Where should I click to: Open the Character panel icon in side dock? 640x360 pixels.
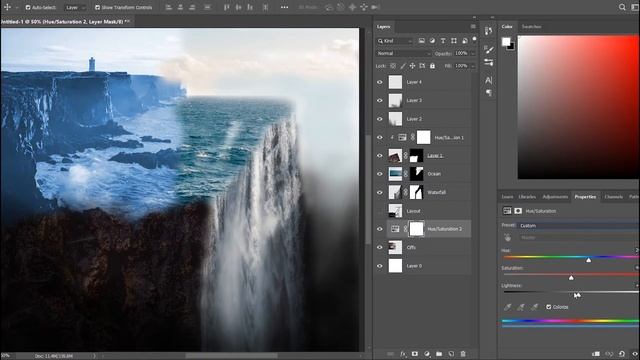[489, 80]
